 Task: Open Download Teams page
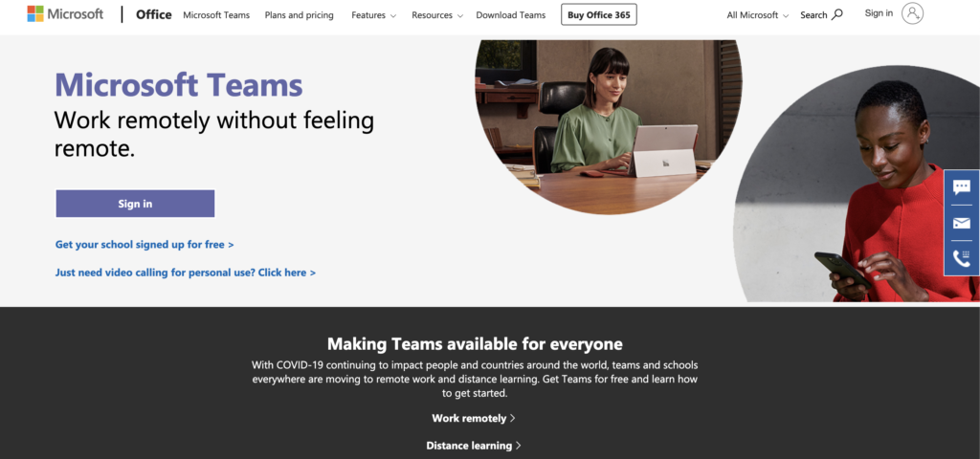[511, 15]
